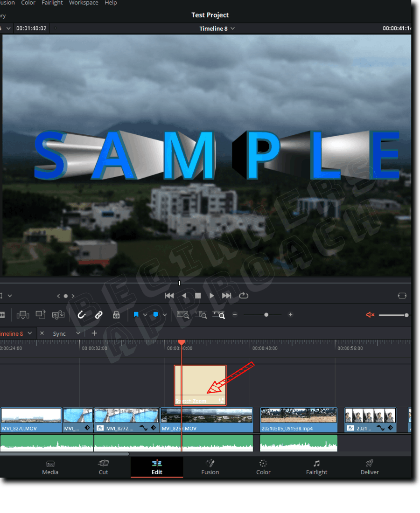Open the Timeline 8 dropdown above the viewer
Viewport: 420px width, 513px height.
click(217, 28)
